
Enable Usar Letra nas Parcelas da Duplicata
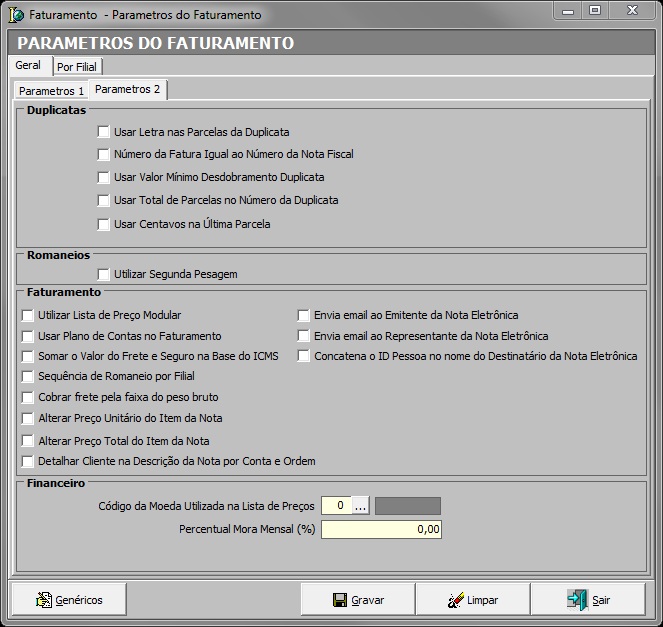click(x=104, y=132)
